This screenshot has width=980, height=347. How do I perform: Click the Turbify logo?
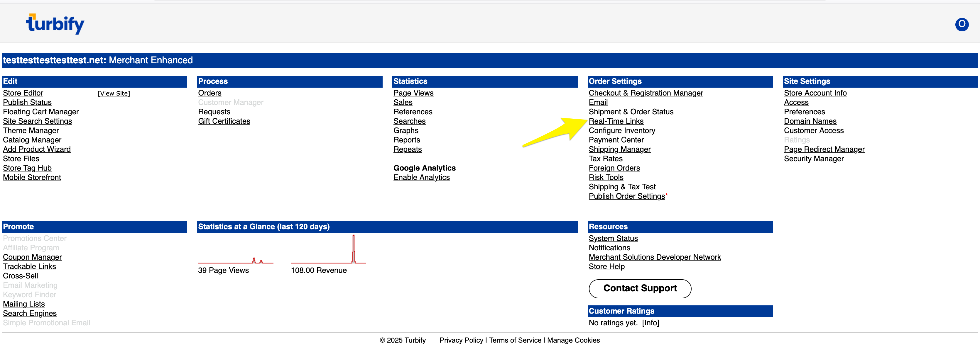55,24
